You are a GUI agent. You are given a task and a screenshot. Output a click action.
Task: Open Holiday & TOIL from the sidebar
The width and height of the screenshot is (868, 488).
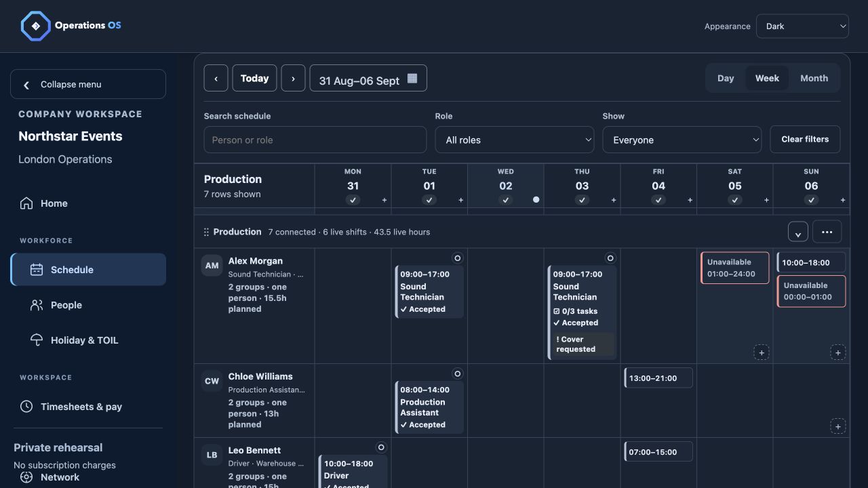[88, 340]
